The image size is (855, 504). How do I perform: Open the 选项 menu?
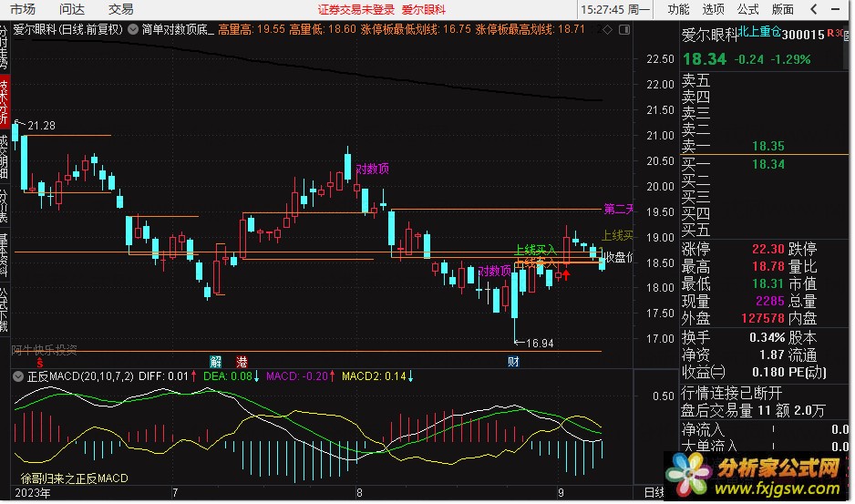(x=713, y=9)
